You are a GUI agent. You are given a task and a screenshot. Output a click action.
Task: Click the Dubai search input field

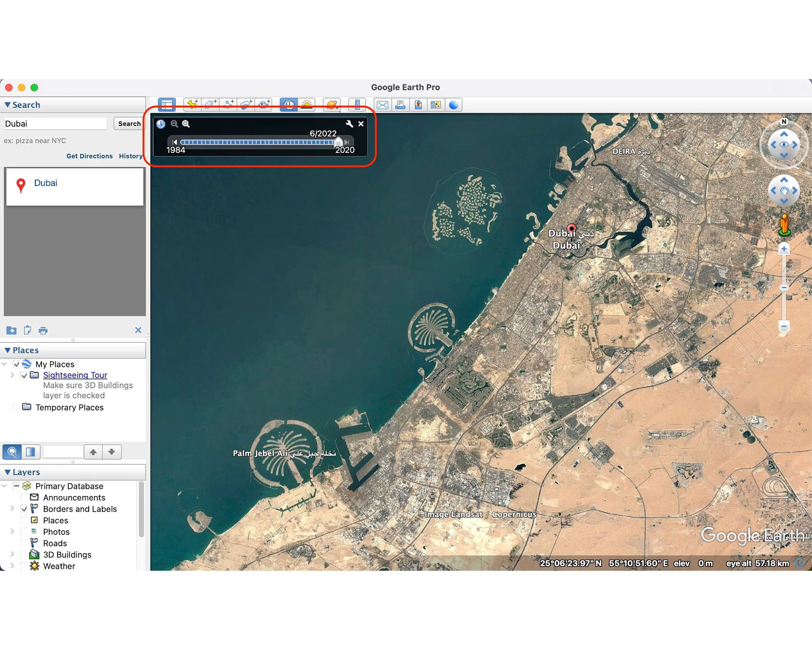[x=55, y=123]
